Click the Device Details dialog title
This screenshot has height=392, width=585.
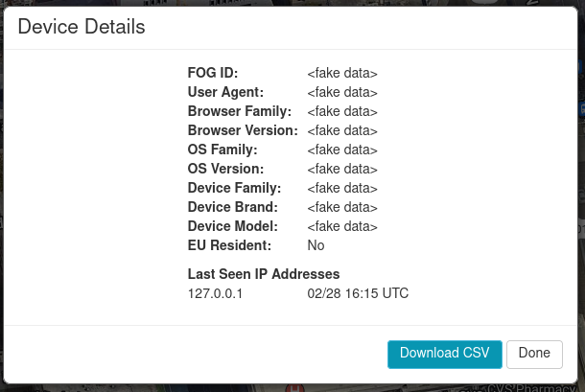(82, 28)
